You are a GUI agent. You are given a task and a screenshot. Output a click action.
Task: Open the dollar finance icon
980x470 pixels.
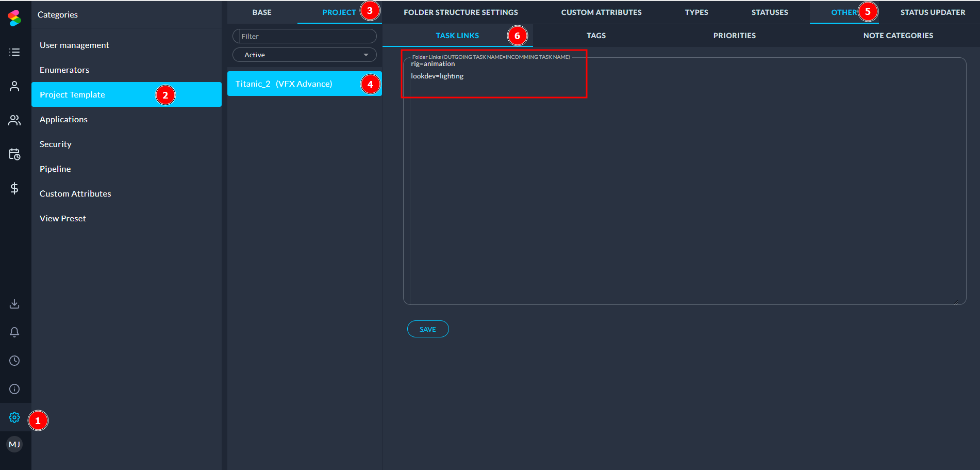click(14, 188)
